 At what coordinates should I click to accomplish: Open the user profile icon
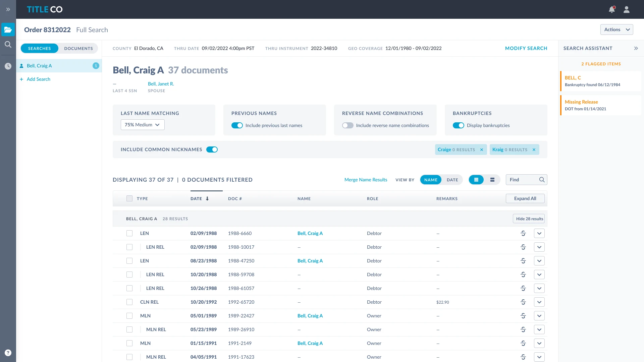[x=627, y=9]
